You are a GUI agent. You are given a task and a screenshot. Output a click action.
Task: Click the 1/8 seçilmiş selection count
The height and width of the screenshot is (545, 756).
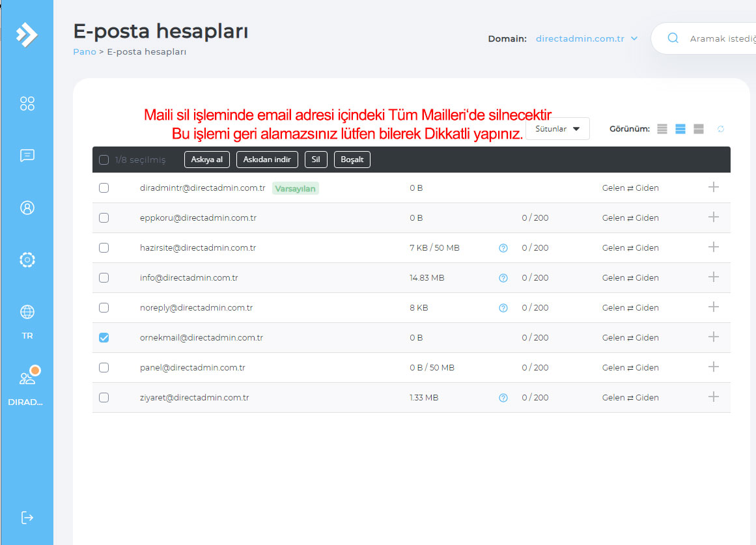coord(140,160)
